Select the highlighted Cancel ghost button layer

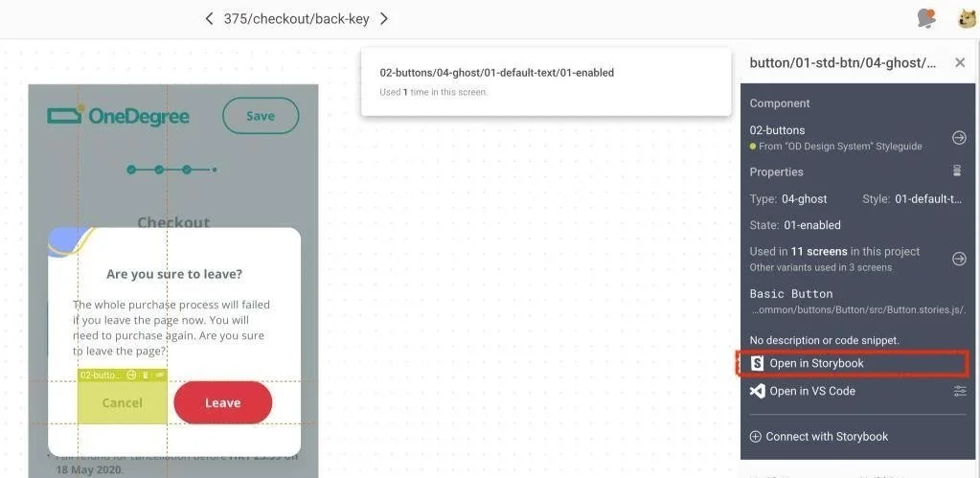pos(123,403)
